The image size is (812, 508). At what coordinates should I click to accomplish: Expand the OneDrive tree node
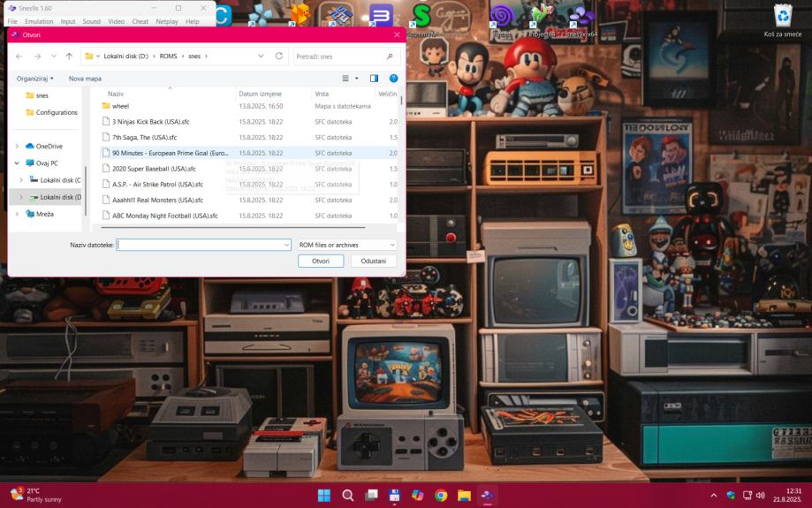(18, 147)
